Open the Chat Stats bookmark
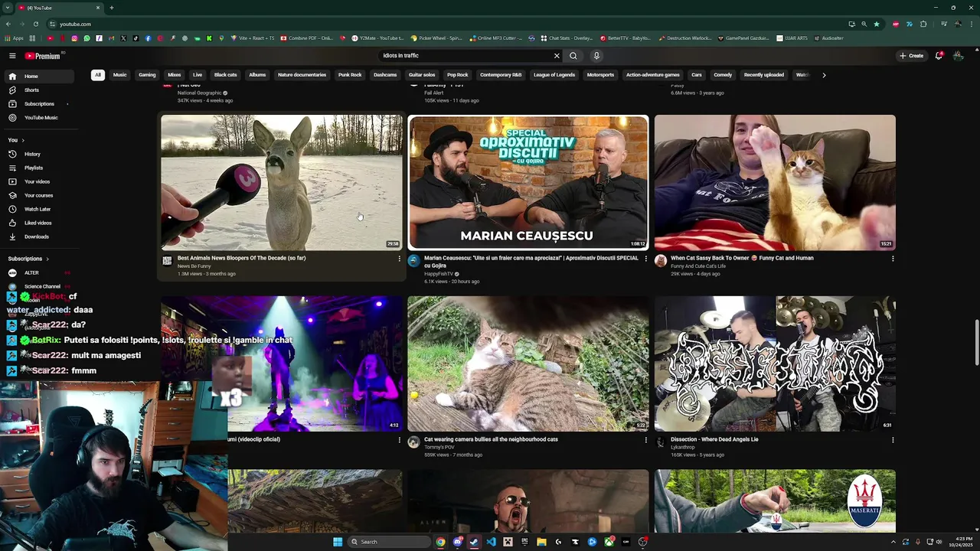Viewport: 980px width, 551px height. (x=567, y=38)
